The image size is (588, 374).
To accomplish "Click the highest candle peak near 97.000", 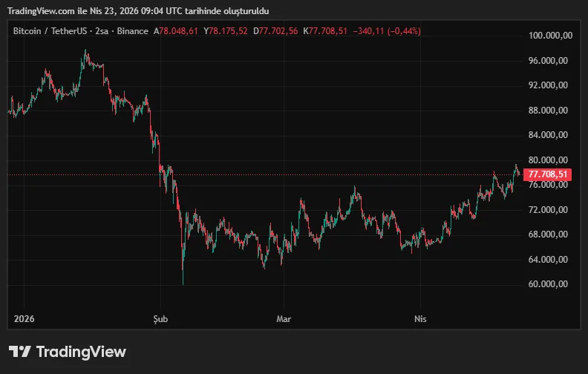I will [86, 52].
